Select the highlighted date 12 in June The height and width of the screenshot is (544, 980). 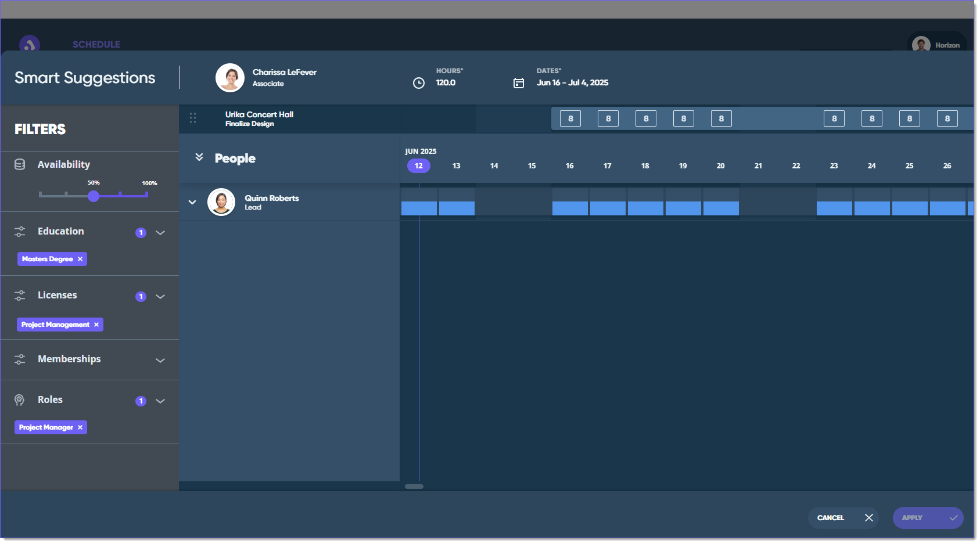pyautogui.click(x=419, y=166)
